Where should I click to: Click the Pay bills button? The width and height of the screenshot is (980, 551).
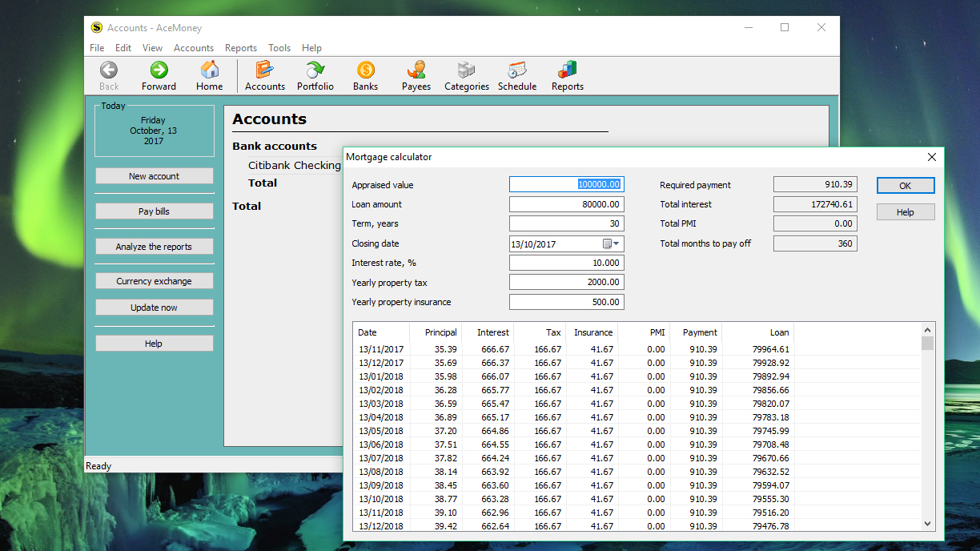coord(154,211)
